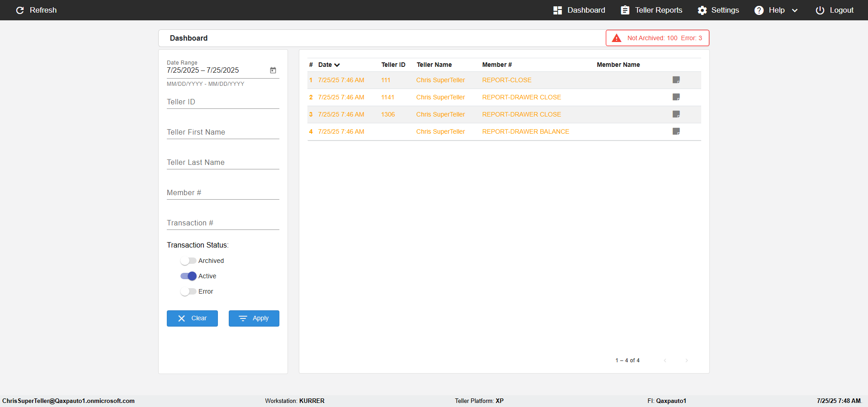Click the filter lines icon on Apply
Image resolution: width=868 pixels, height=407 pixels.
point(243,318)
